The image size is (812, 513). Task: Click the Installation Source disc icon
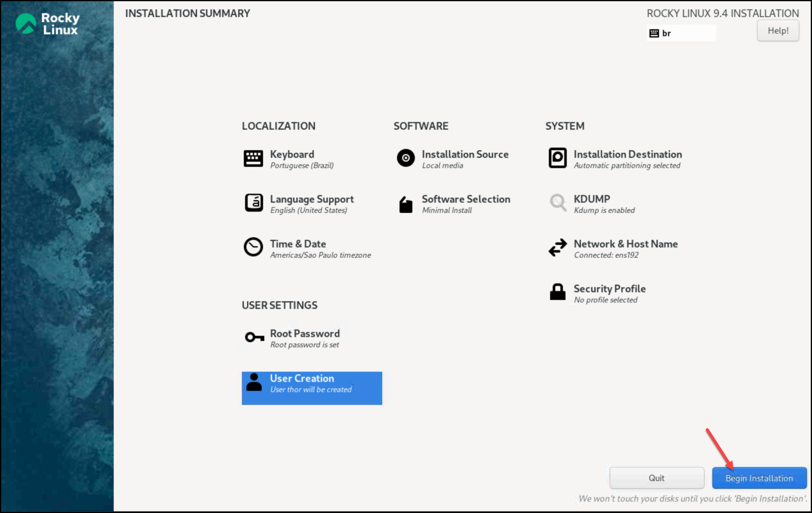click(406, 158)
